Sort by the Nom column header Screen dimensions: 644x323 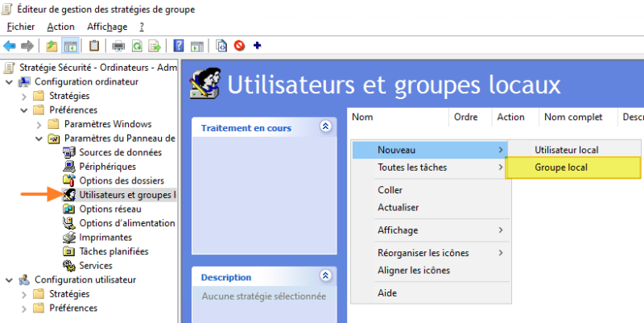click(x=398, y=117)
